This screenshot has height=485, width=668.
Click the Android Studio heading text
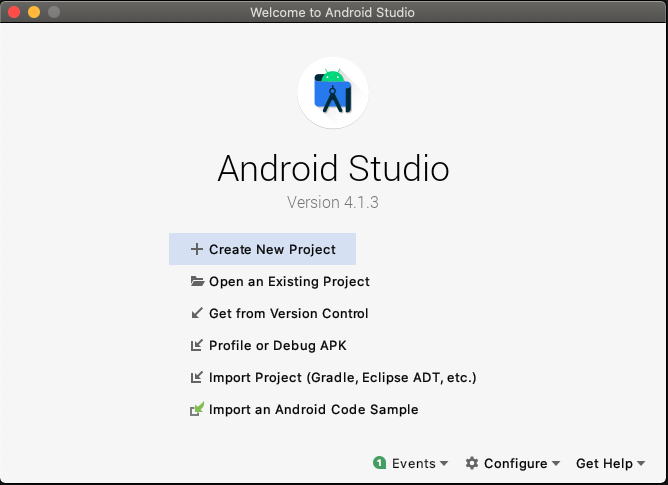point(333,168)
